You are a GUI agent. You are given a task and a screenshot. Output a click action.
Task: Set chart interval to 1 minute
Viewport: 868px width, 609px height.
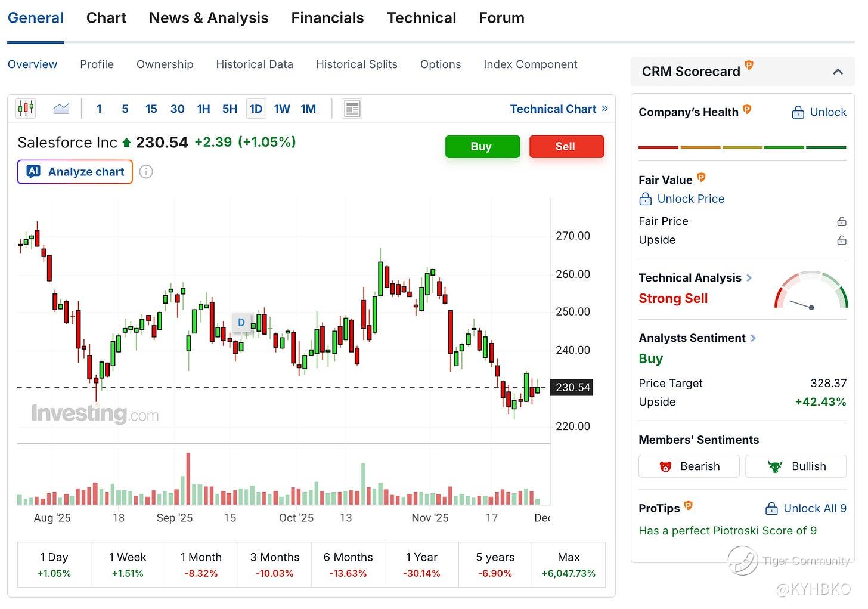[x=99, y=109]
